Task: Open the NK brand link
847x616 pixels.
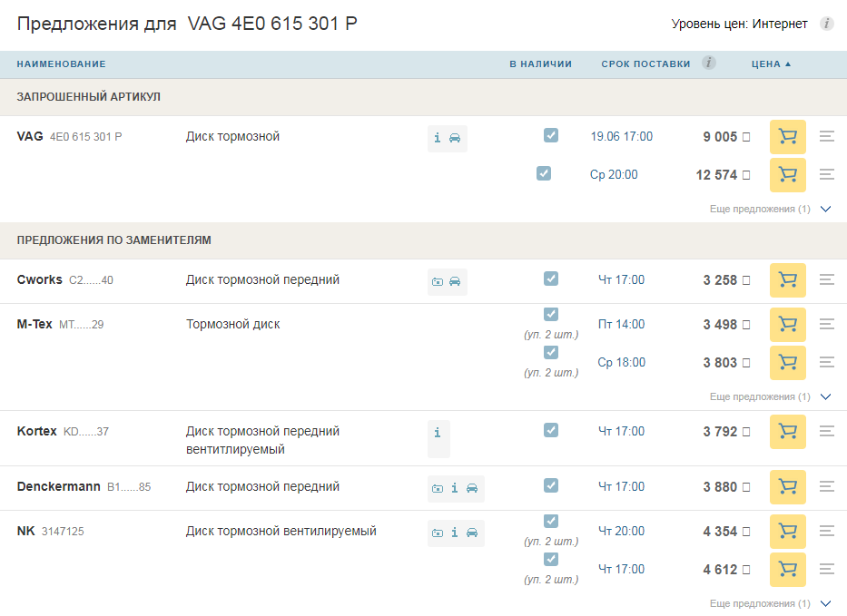Action: (26, 532)
